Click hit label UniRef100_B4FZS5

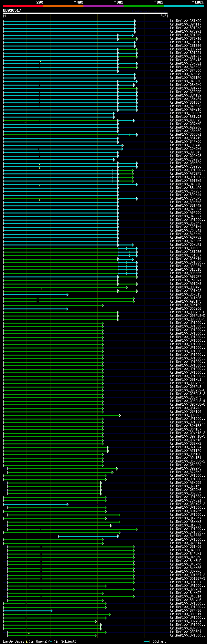186,536
